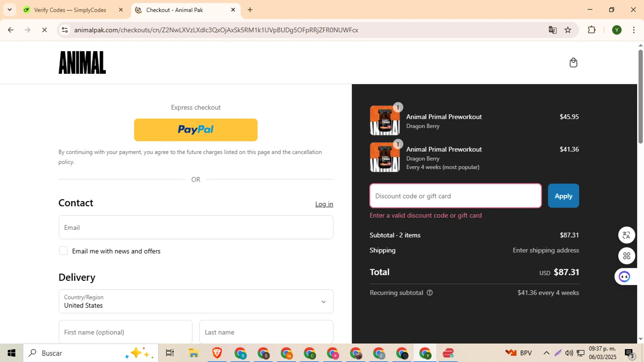Click the browser address bar URL
This screenshot has height=362, width=644.
tap(216, 30)
